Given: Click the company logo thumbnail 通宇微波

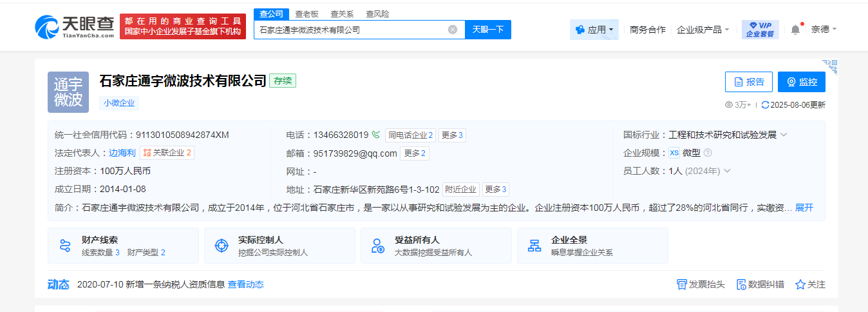Looking at the screenshot, I should (68, 92).
